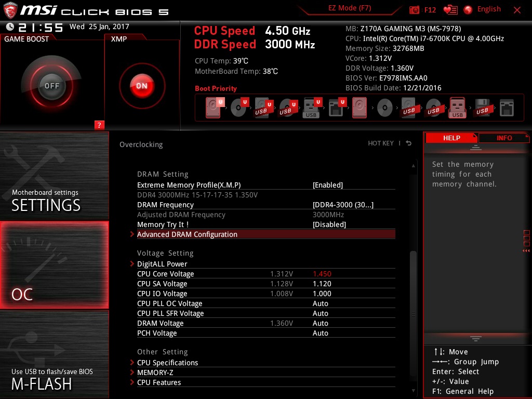Select the UEFI CD/DVD boot device with U badge
This screenshot has width=532, height=399.
point(240,108)
